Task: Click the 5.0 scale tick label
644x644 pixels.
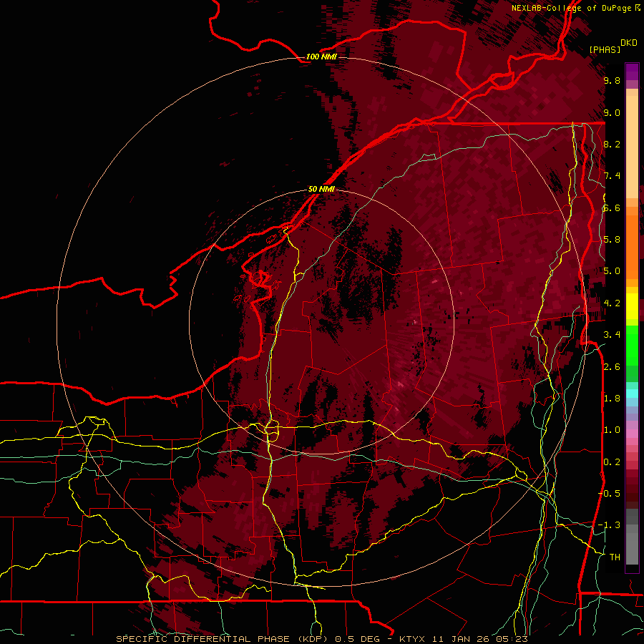Action: [x=612, y=271]
